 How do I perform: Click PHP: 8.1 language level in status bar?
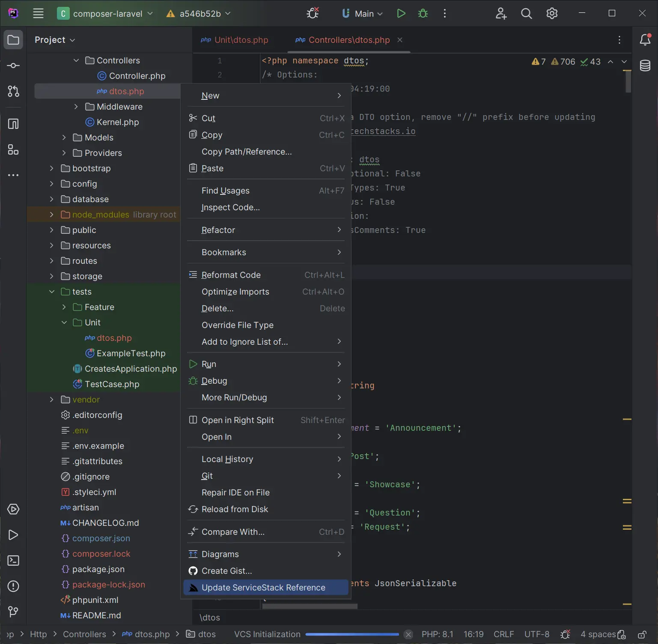(x=437, y=634)
